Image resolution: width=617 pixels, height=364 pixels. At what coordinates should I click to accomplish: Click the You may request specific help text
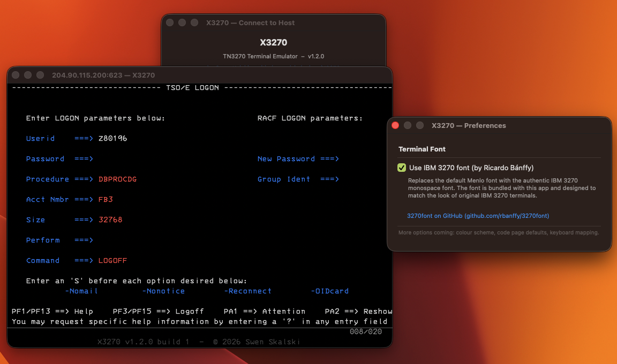coord(199,322)
